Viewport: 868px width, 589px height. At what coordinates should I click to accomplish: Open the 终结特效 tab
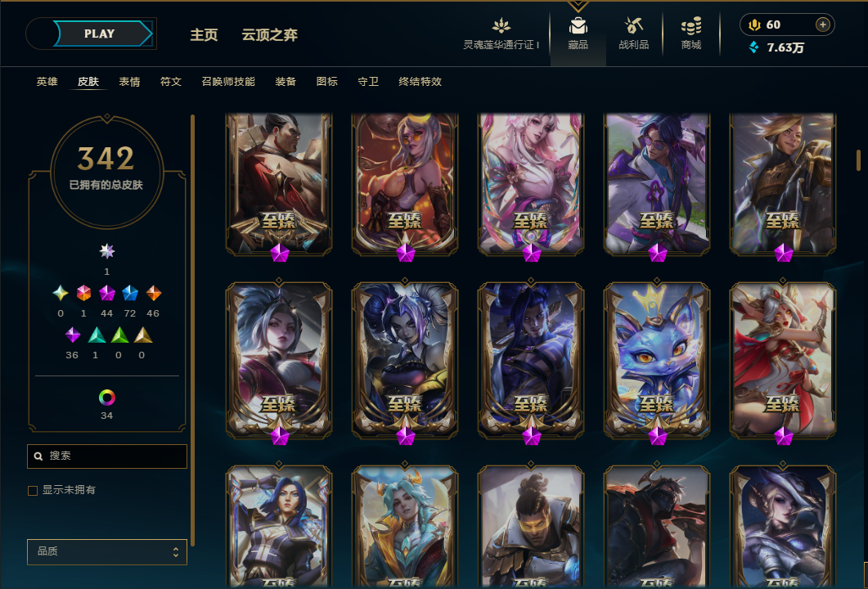[421, 81]
